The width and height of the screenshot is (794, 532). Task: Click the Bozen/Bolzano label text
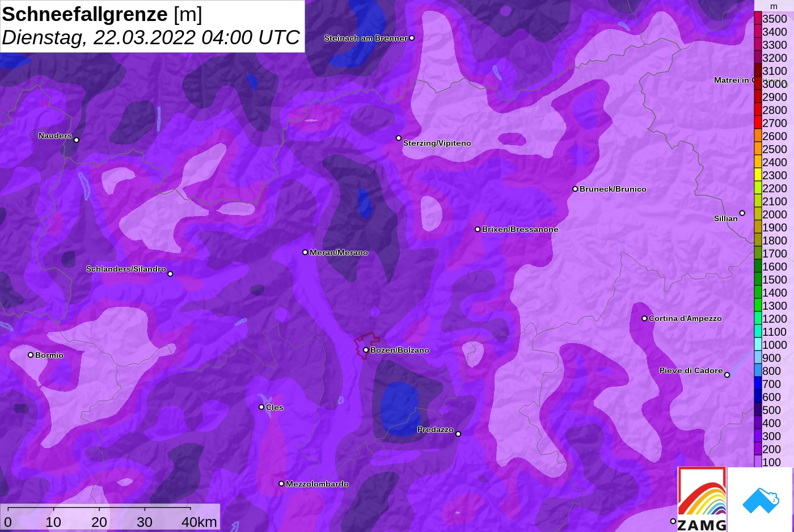pos(400,350)
